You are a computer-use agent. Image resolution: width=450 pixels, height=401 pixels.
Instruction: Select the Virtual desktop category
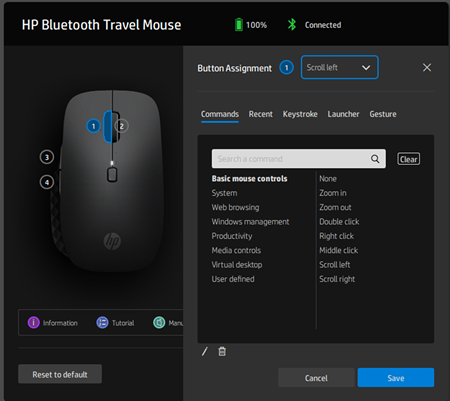coord(237,265)
